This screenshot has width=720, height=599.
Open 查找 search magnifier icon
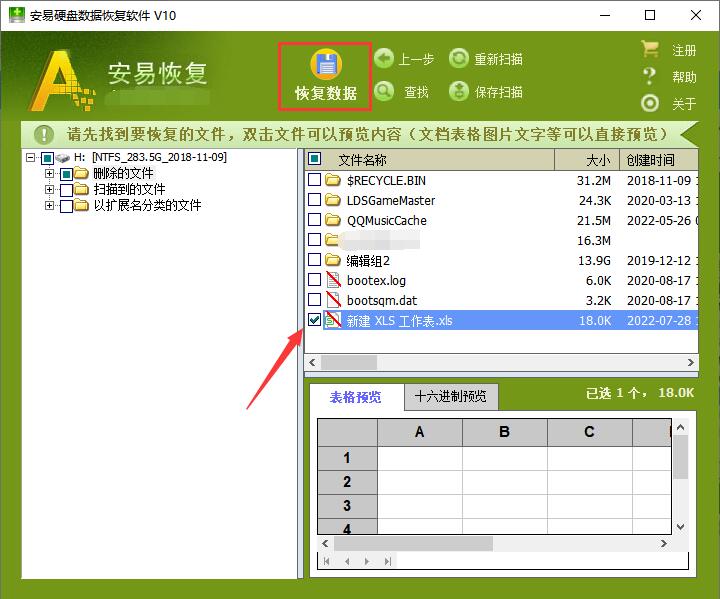[384, 91]
